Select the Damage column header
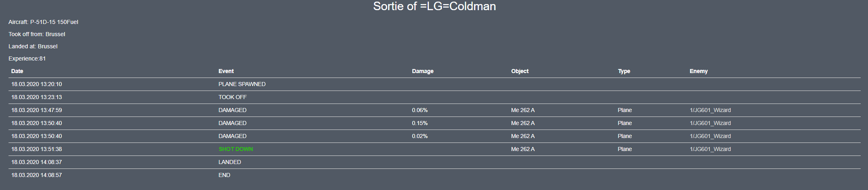Viewport: 868px width, 190px height. point(422,71)
